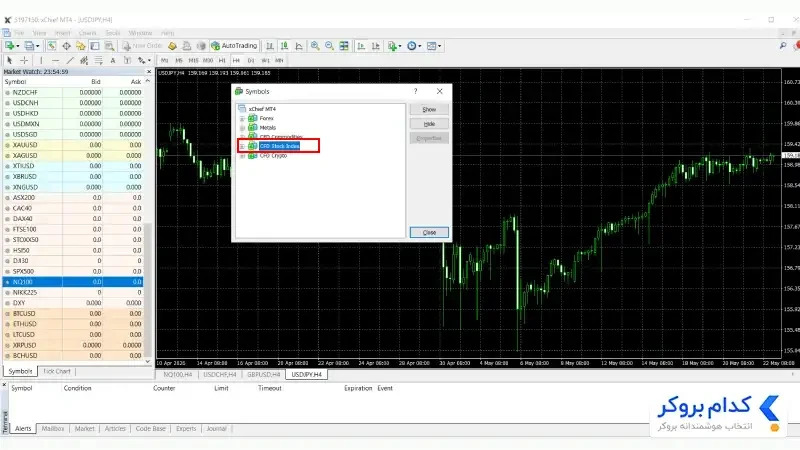This screenshot has height=450, width=800.
Task: Switch chart to D1 timeframe
Action: [251, 60]
